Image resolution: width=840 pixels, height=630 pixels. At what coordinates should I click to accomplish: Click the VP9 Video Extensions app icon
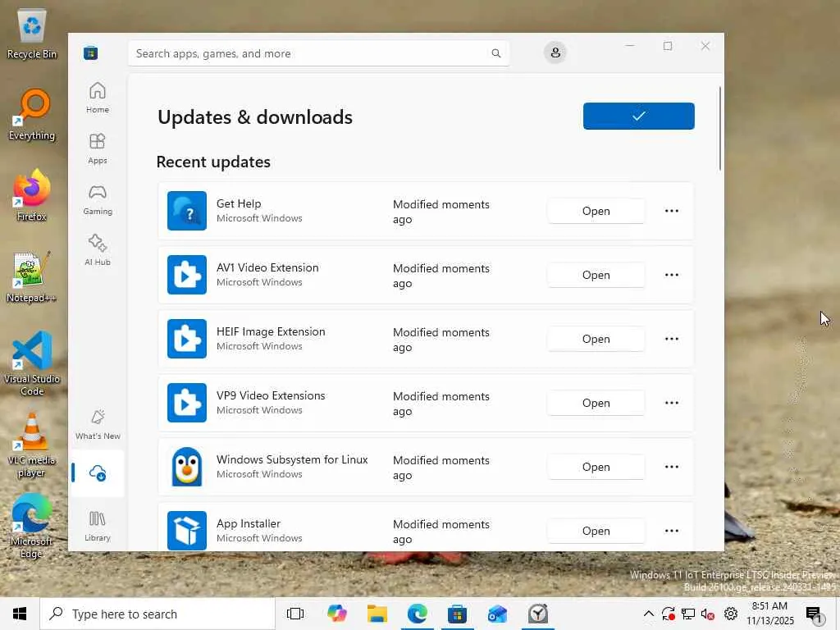tap(186, 402)
